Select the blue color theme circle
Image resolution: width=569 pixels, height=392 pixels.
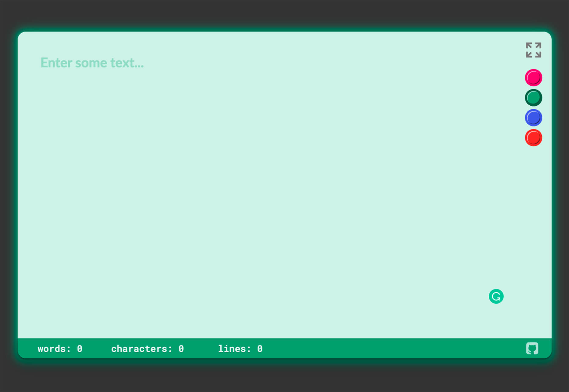[x=533, y=118]
